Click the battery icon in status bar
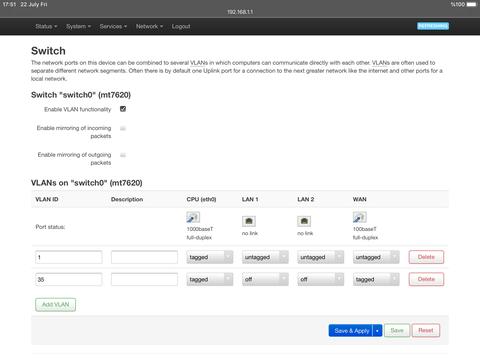This screenshot has width=480, height=360. [471, 5]
